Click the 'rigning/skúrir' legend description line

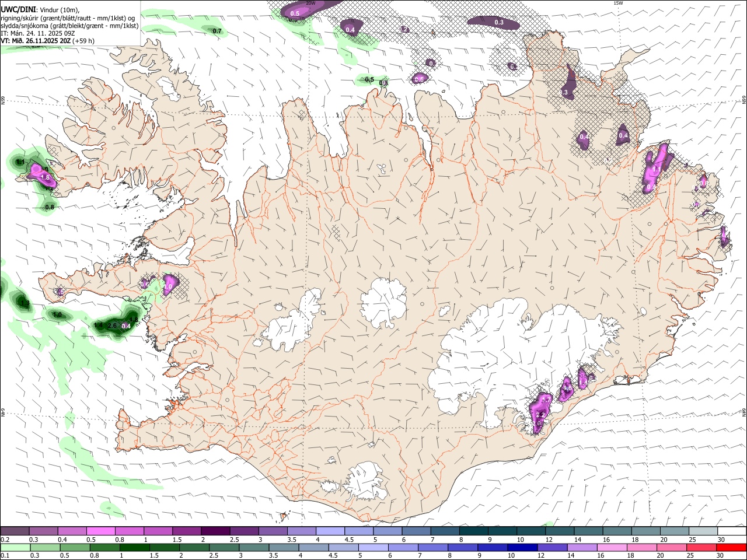[68, 18]
